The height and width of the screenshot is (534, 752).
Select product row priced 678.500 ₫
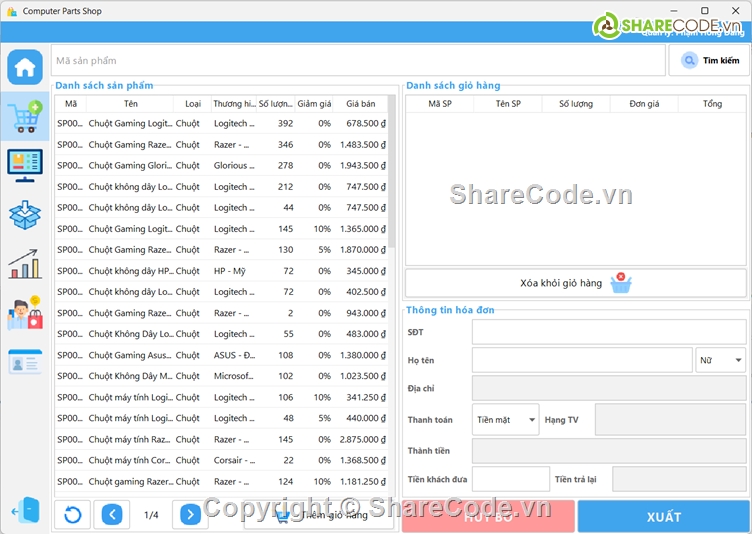(221, 123)
